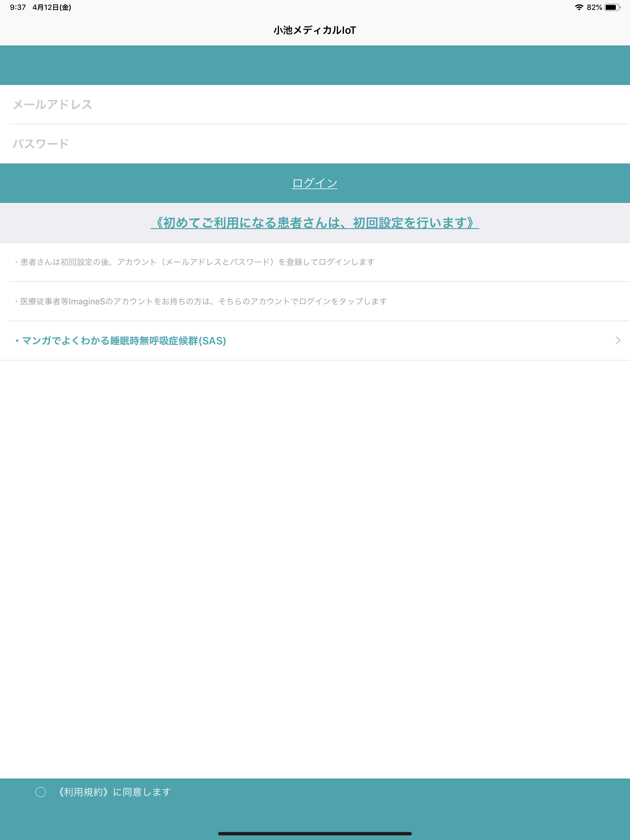Tap the battery indicator showing 82%

point(612,7)
